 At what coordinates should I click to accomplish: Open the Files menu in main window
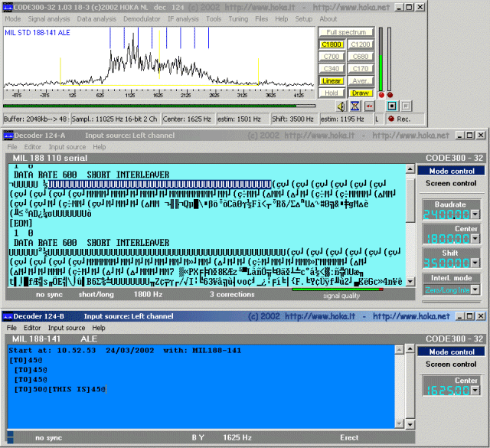coord(261,19)
